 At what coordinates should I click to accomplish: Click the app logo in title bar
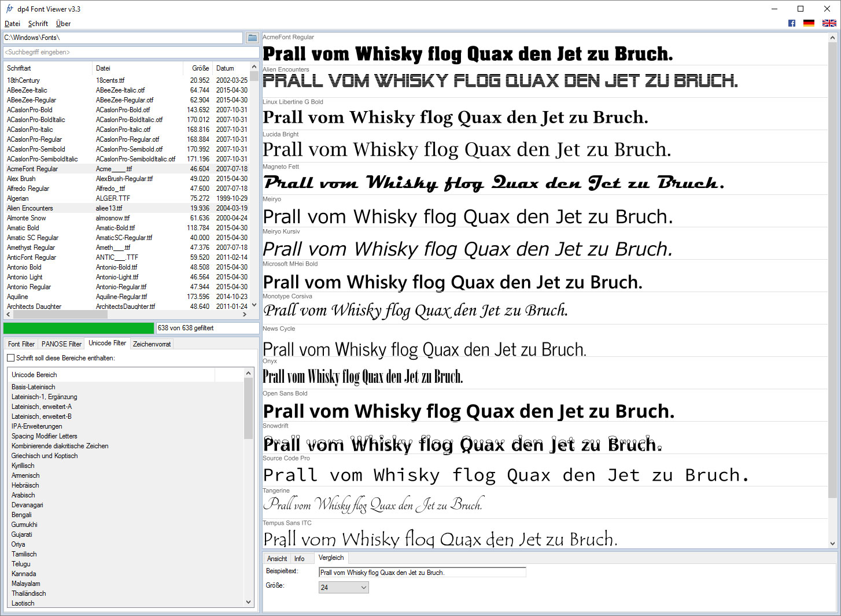tap(9, 9)
